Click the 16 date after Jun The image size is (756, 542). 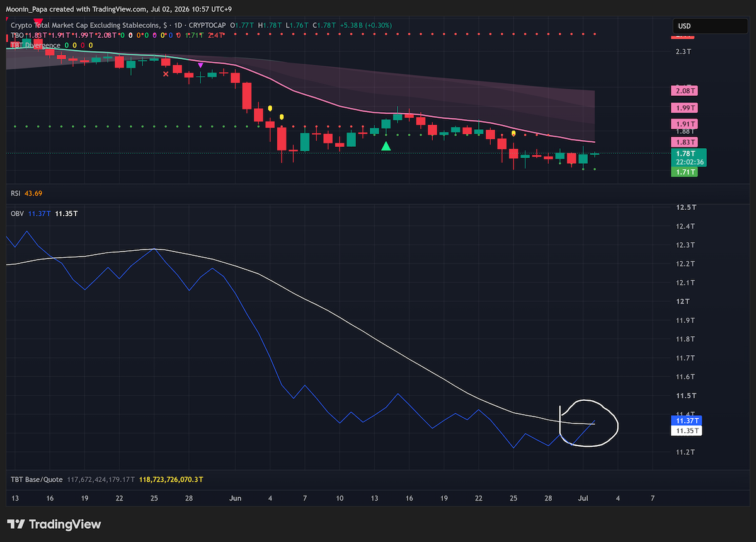[409, 498]
